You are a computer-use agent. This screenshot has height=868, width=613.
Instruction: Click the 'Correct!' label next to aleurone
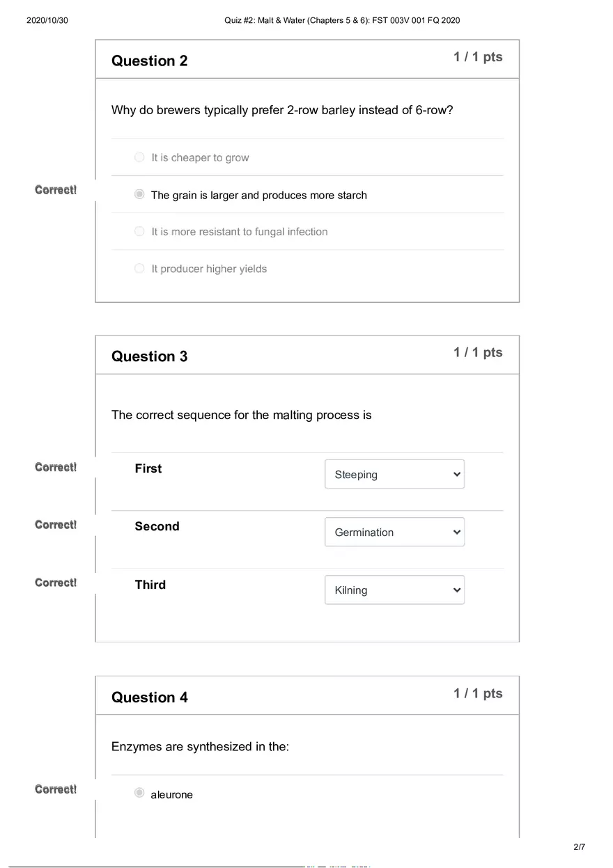tap(56, 789)
